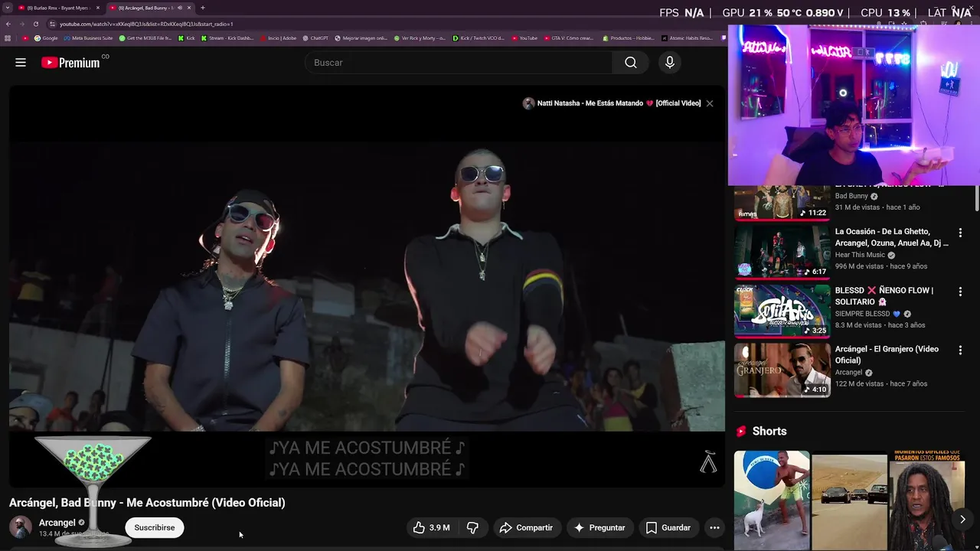Image resolution: width=980 pixels, height=551 pixels.
Task: Open the YouTube hamburger guide menu
Action: tap(21, 63)
